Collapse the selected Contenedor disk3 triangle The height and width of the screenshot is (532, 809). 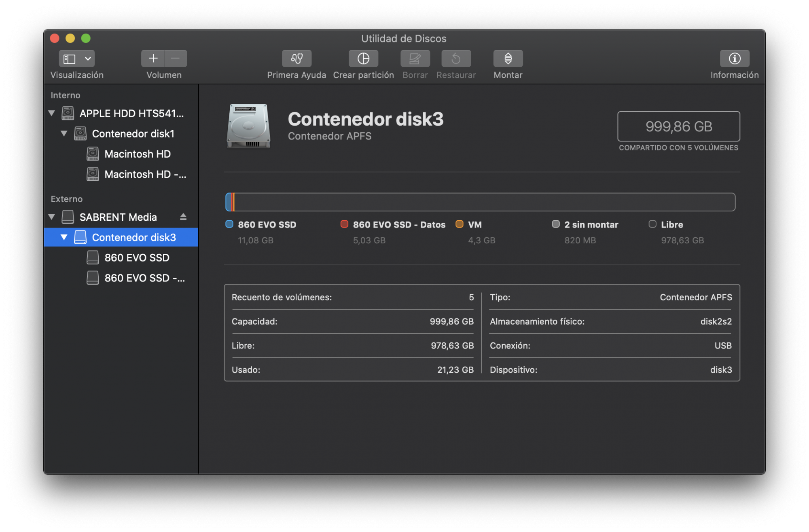[64, 237]
